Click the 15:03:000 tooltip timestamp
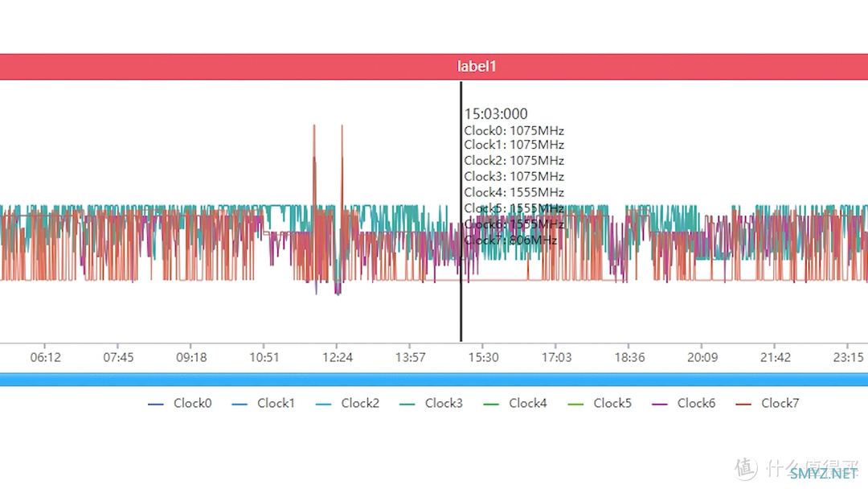Screen dimensions: 868x489 [x=496, y=114]
